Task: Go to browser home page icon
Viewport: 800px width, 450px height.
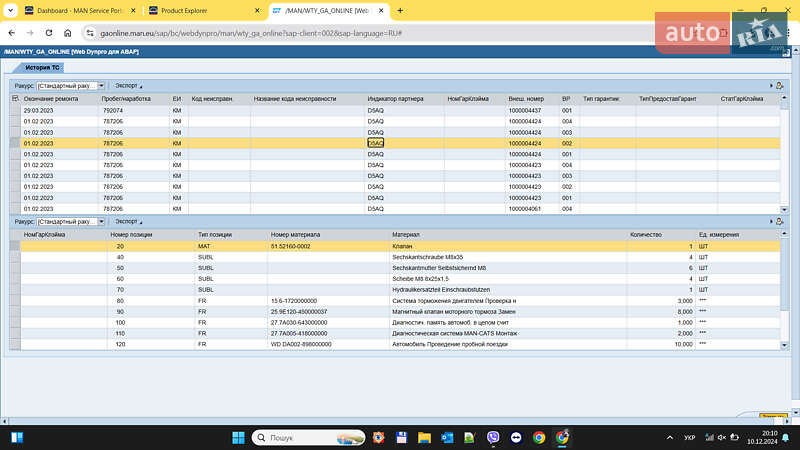Action: pyautogui.click(x=67, y=33)
